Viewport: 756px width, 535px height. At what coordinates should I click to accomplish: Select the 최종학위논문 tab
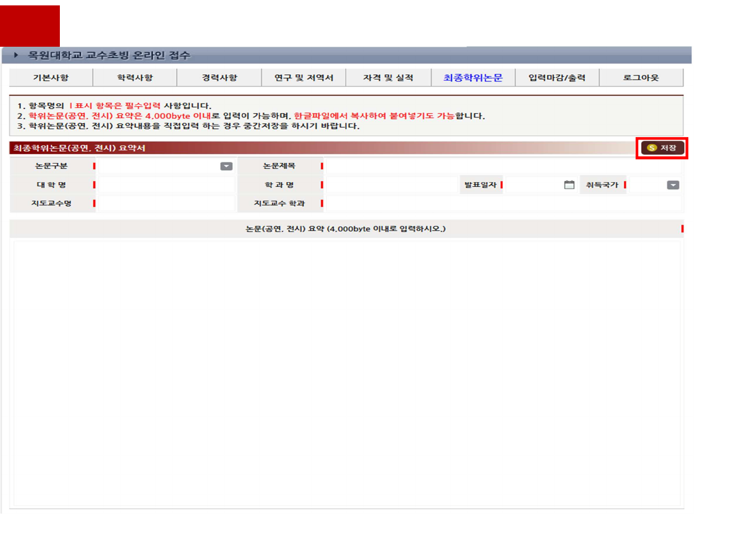click(473, 78)
